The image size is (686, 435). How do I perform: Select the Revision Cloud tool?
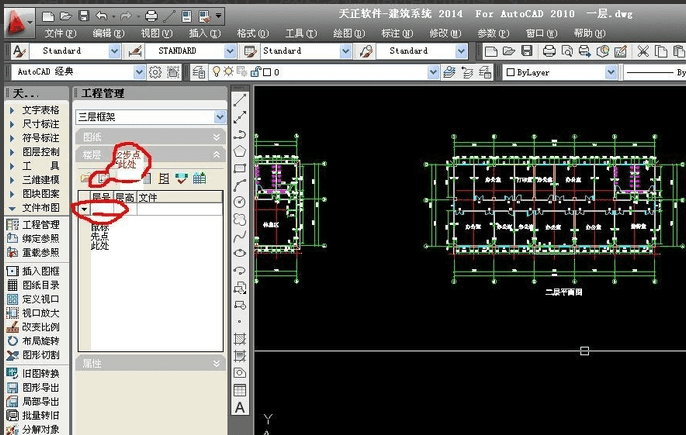tap(240, 219)
